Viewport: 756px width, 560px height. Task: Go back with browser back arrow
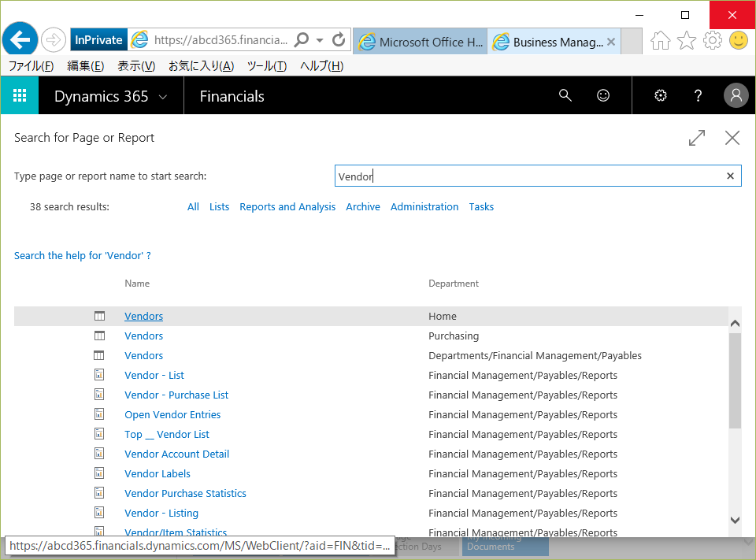tap(20, 39)
